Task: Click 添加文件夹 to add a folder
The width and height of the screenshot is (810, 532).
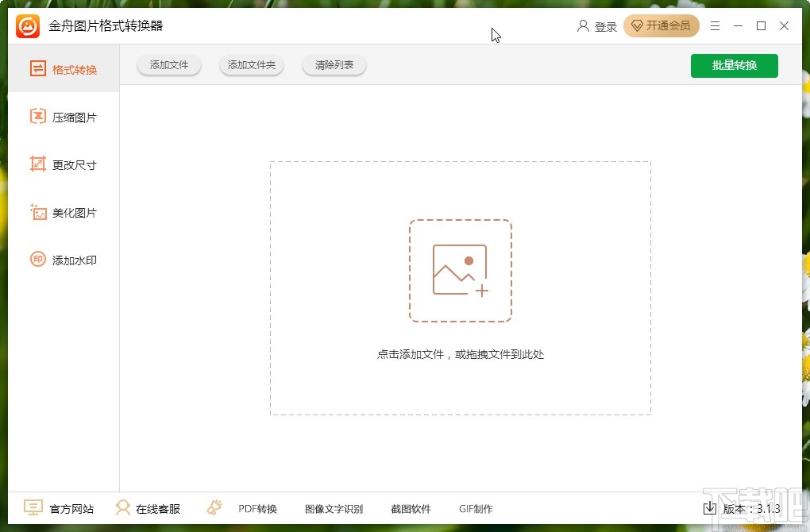Action: 251,64
